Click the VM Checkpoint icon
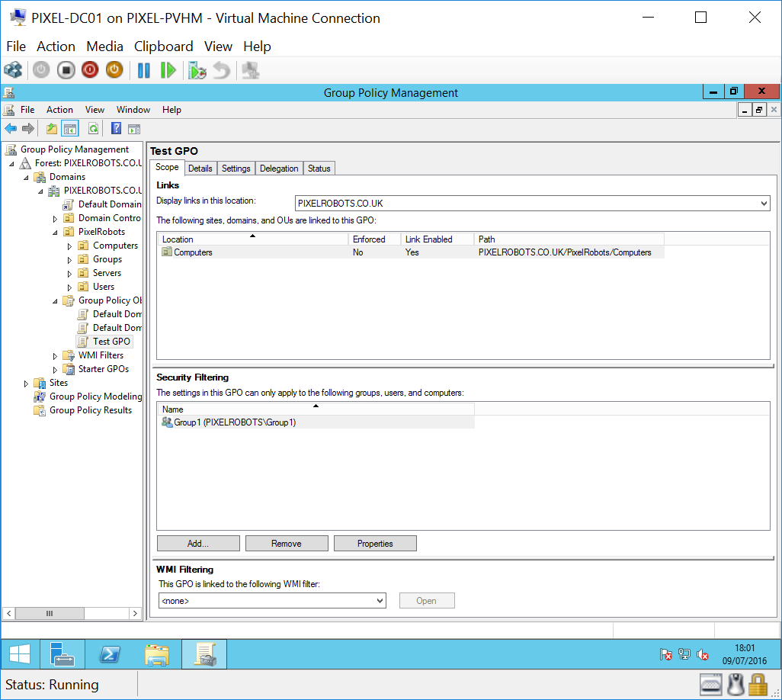 [197, 70]
